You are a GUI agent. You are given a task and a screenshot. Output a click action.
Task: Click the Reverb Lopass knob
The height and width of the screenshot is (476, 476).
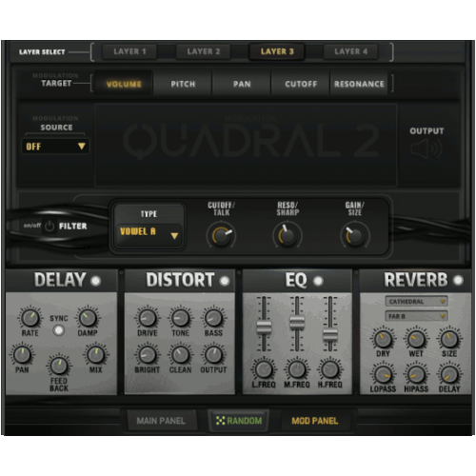pos(383,375)
